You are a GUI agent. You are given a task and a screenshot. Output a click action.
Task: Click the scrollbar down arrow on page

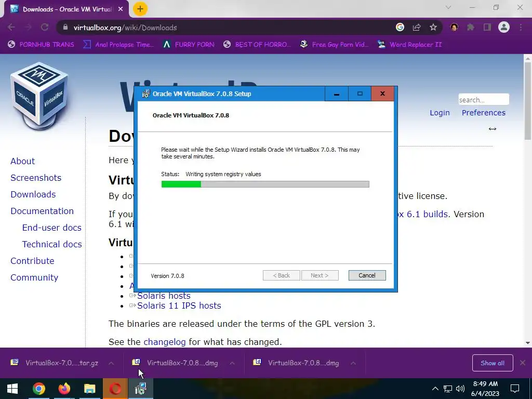(x=528, y=343)
